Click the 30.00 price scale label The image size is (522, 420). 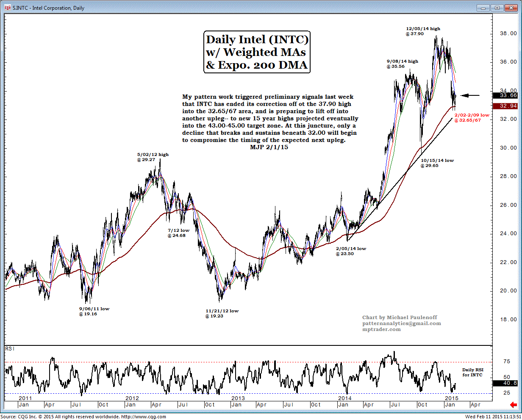tap(508, 148)
